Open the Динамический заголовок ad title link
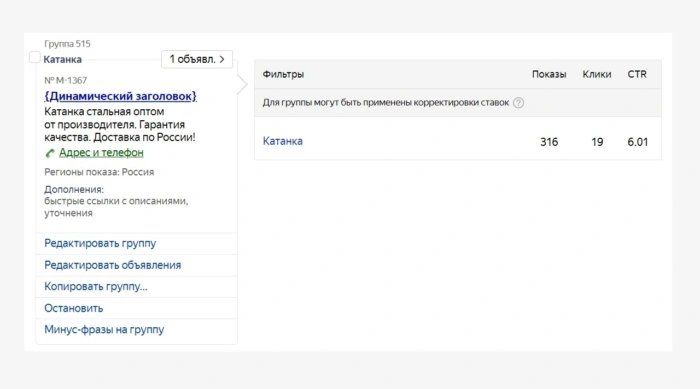 [121, 96]
